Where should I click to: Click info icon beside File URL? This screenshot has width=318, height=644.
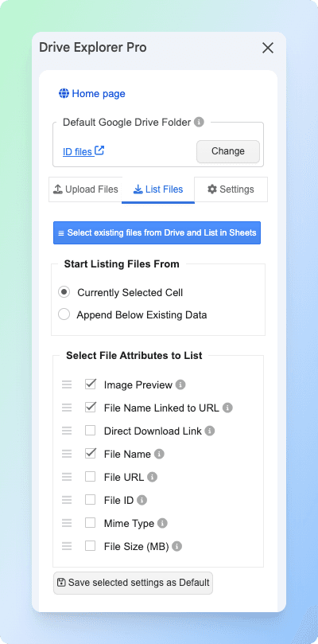click(152, 477)
